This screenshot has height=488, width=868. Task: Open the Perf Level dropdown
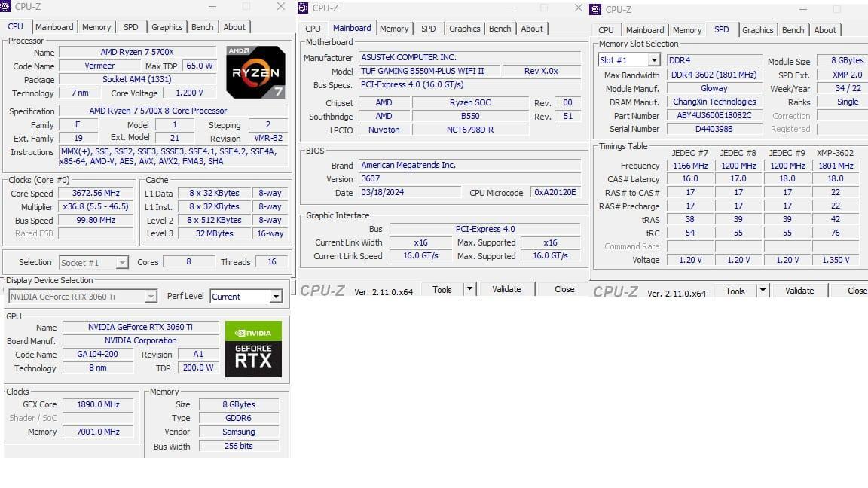point(246,297)
